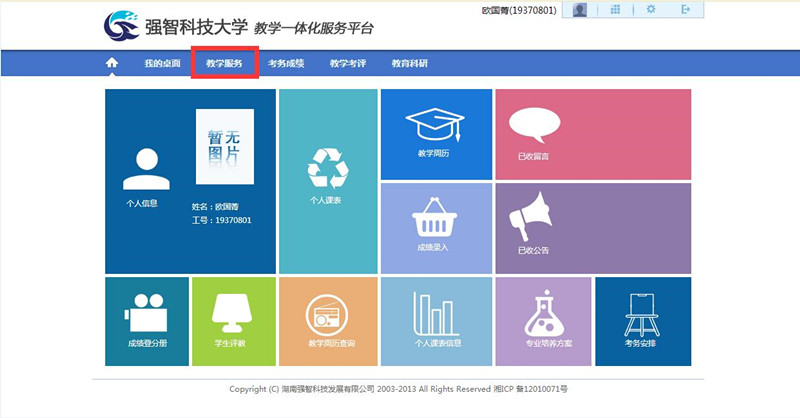Viewport: 800px width, 418px height.
Task: Open the 教学服务 menu
Action: (x=224, y=64)
